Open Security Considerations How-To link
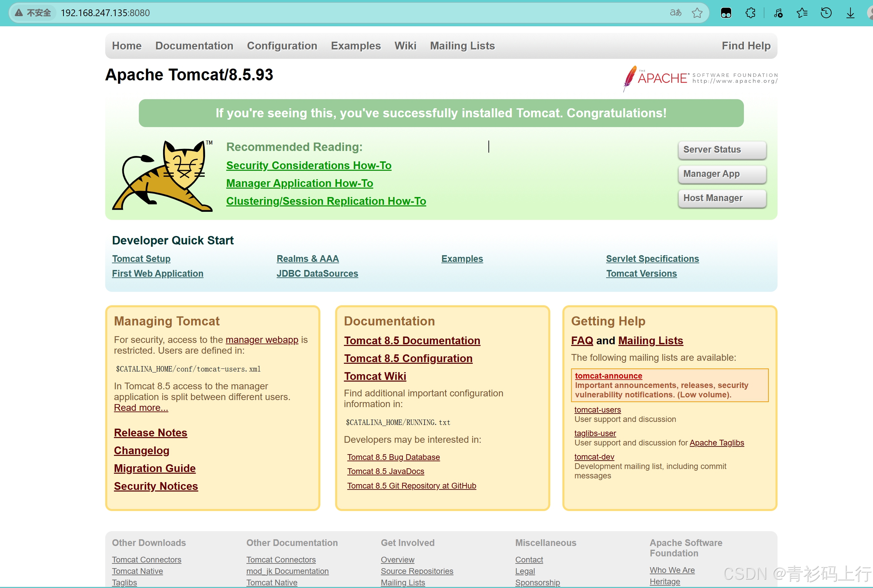Image resolution: width=873 pixels, height=588 pixels. pos(309,165)
